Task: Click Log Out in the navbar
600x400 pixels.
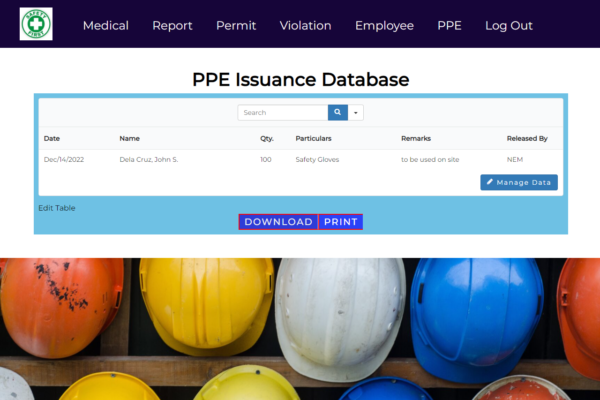Action: 508,26
